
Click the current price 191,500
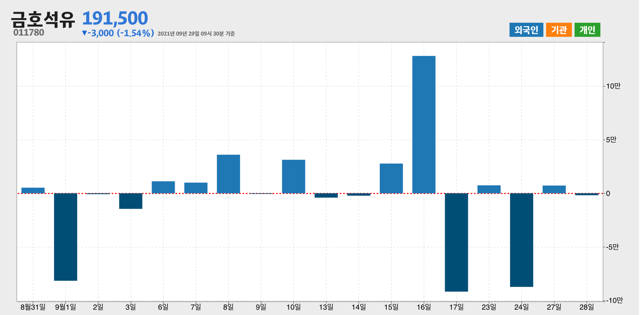point(115,18)
